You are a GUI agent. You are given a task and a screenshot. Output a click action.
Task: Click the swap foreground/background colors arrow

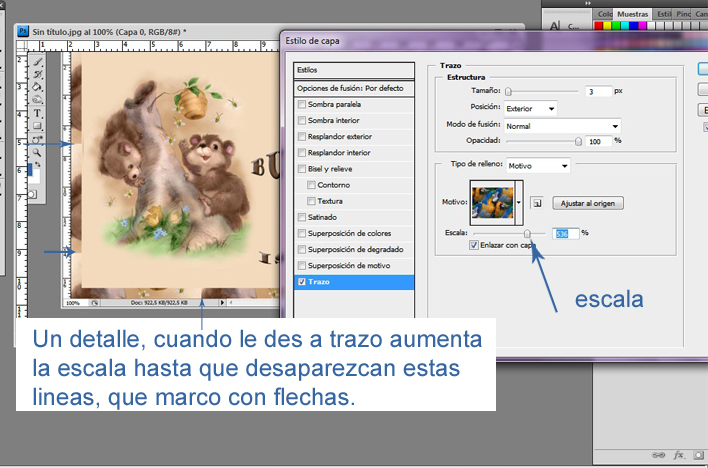coord(38,164)
